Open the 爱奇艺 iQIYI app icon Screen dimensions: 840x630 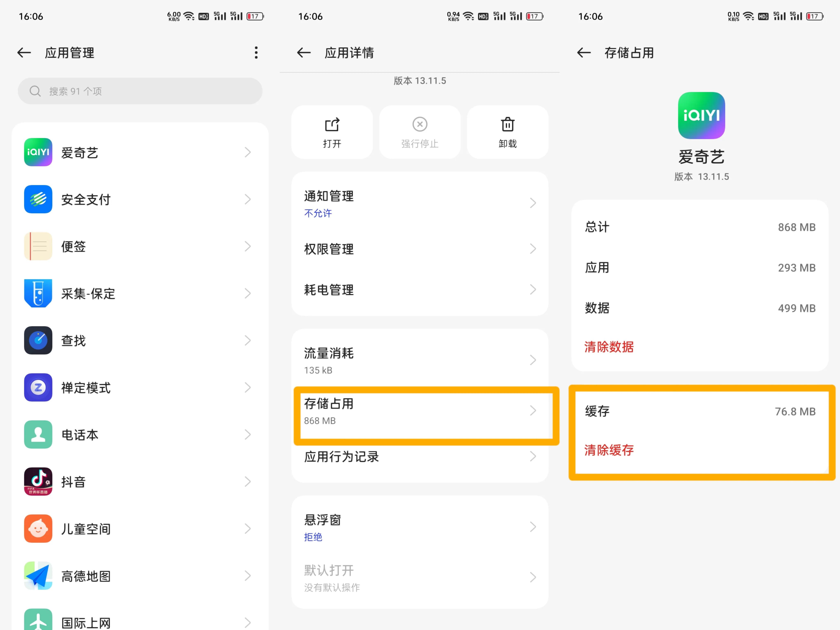pos(38,152)
